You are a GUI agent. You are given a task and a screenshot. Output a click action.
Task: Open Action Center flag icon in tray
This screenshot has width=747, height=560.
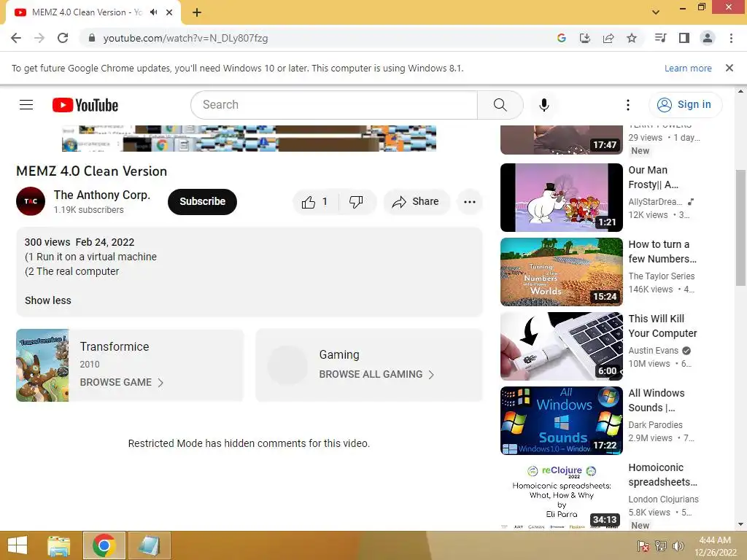(x=643, y=545)
